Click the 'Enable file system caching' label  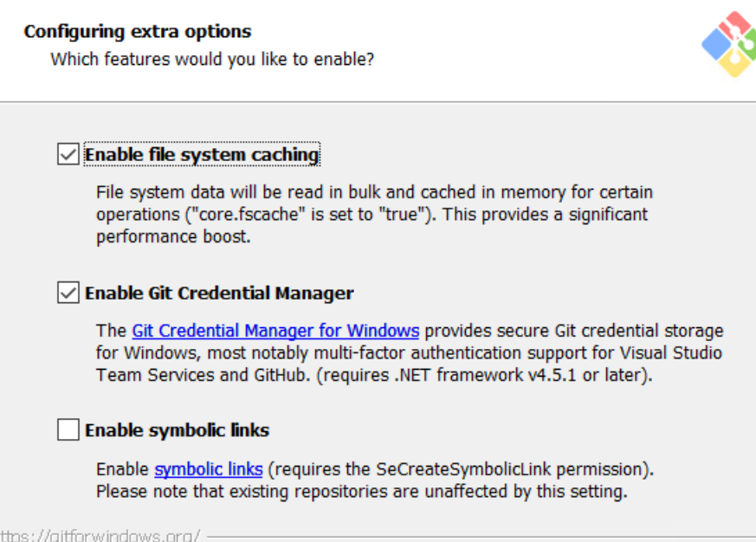click(202, 155)
